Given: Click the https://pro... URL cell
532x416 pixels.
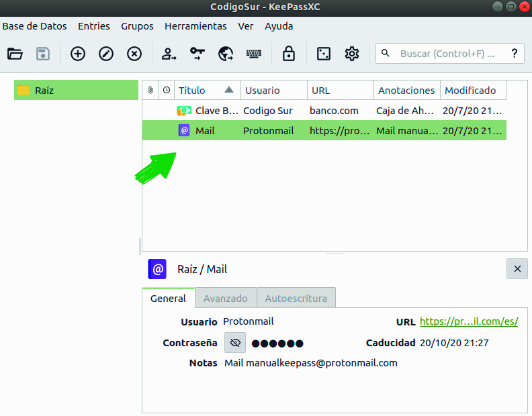Looking at the screenshot, I should (339, 131).
